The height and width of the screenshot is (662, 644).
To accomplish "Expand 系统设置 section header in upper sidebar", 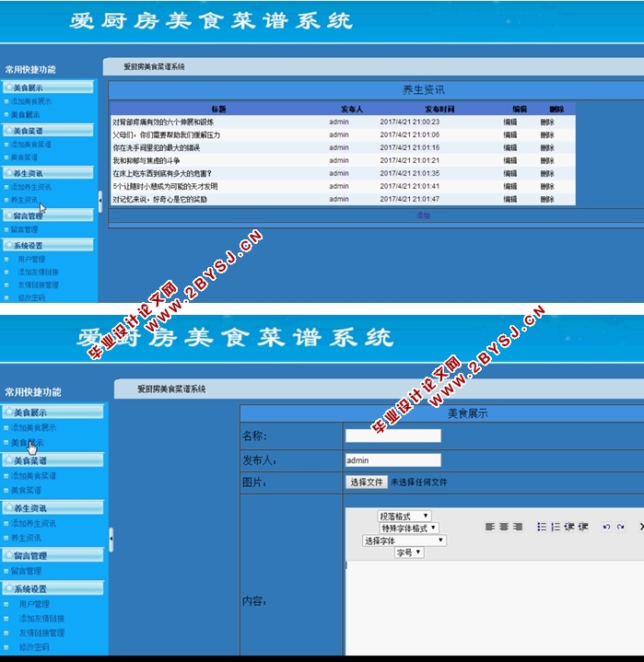I will [x=48, y=245].
